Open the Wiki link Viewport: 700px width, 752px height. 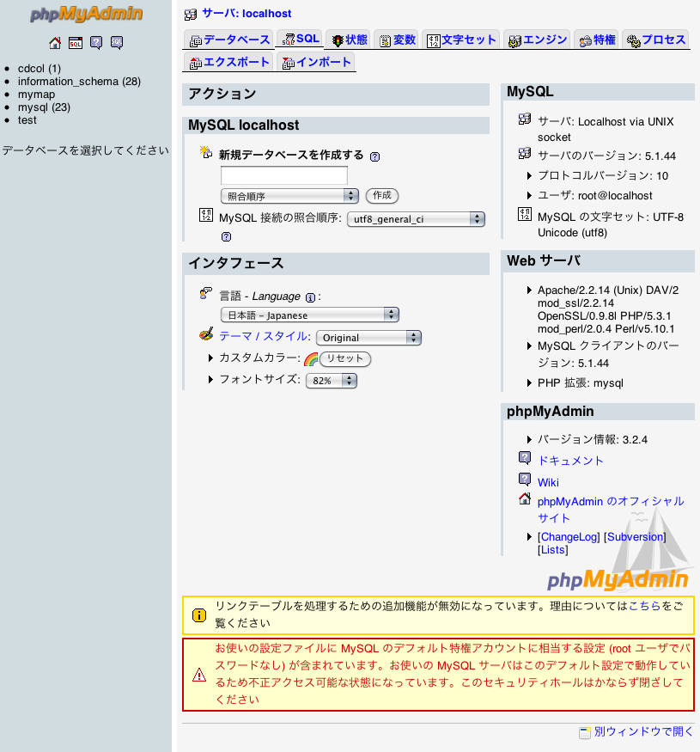pos(548,482)
